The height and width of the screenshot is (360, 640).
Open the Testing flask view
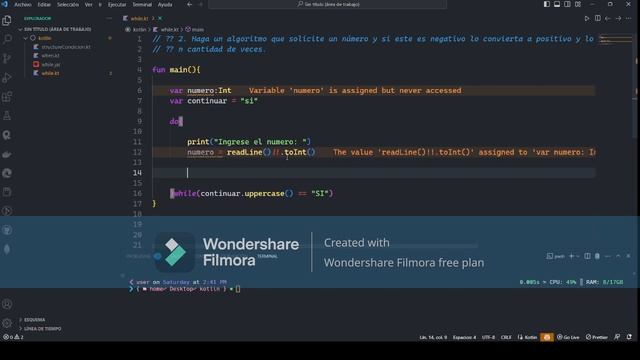pos(7,116)
